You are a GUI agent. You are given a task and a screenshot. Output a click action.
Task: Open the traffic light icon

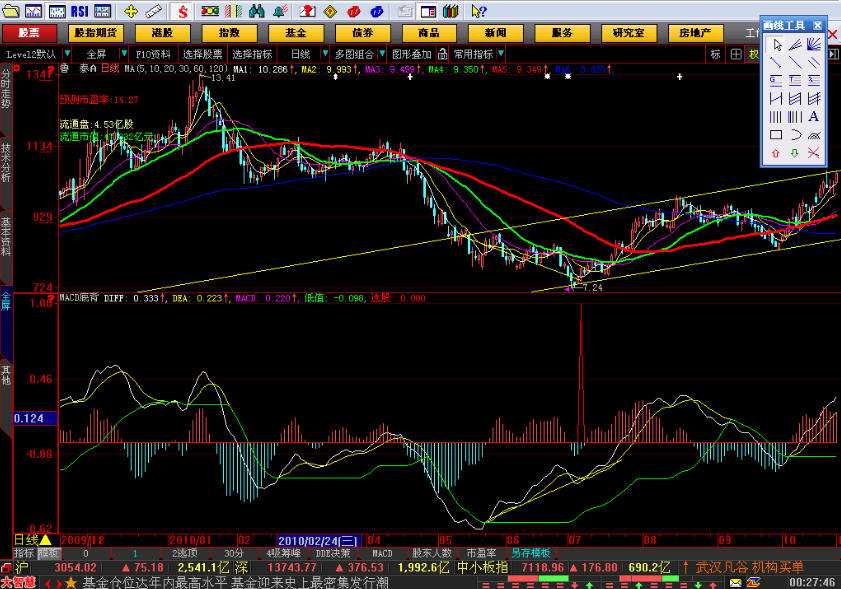click(210, 10)
